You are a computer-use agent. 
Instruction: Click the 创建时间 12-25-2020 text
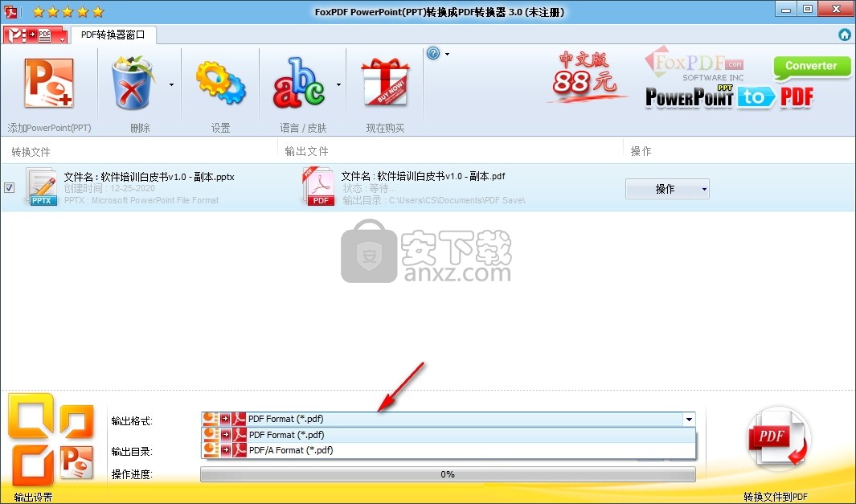pyautogui.click(x=109, y=188)
